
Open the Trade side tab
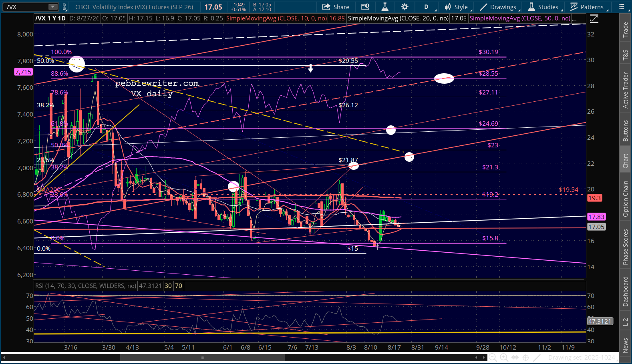pyautogui.click(x=625, y=30)
